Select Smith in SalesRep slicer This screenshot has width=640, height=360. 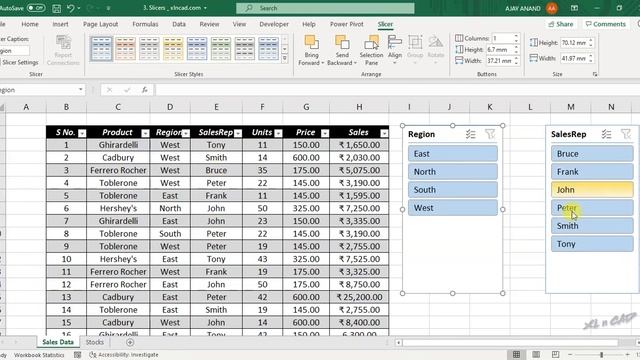pyautogui.click(x=592, y=226)
